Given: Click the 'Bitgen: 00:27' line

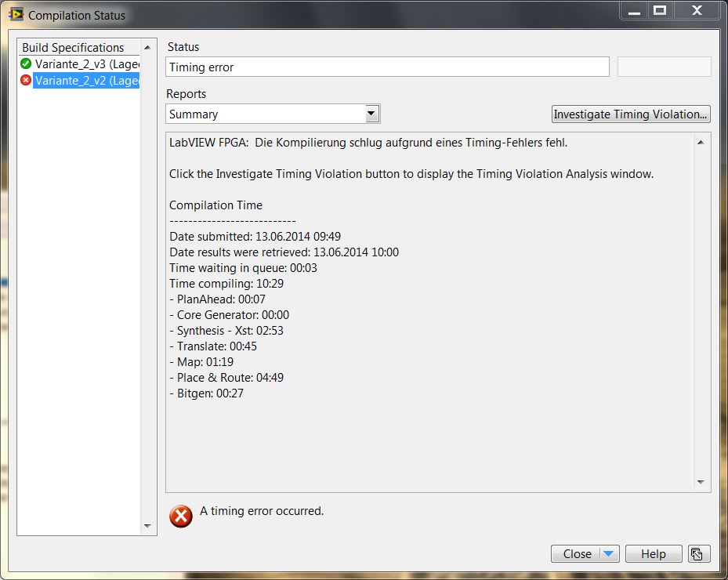Looking at the screenshot, I should pos(206,393).
